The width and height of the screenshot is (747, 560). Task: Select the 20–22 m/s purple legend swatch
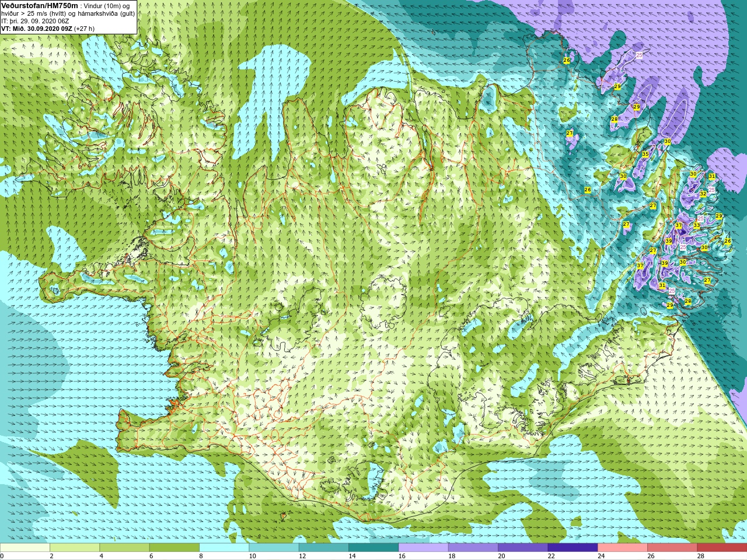pyautogui.click(x=523, y=548)
